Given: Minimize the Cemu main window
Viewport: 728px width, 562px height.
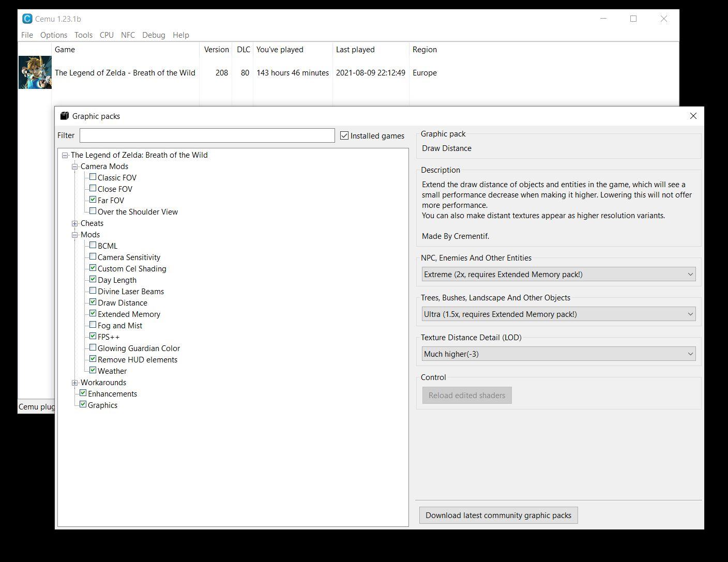Looking at the screenshot, I should point(603,19).
